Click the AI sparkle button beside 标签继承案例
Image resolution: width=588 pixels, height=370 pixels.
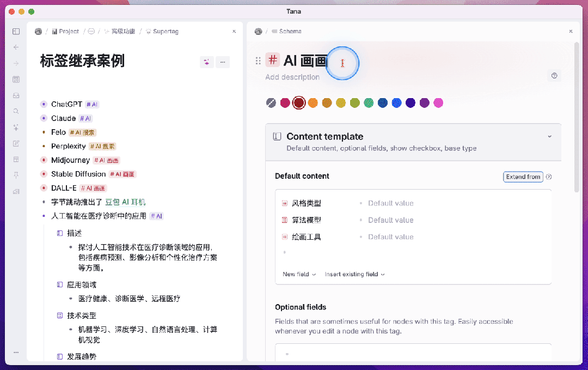pos(207,62)
